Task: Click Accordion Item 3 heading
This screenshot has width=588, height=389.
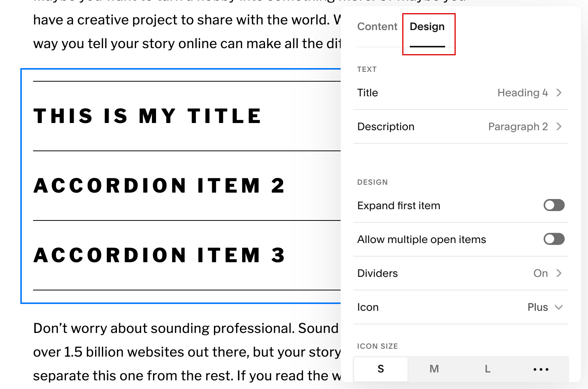Action: coord(159,255)
